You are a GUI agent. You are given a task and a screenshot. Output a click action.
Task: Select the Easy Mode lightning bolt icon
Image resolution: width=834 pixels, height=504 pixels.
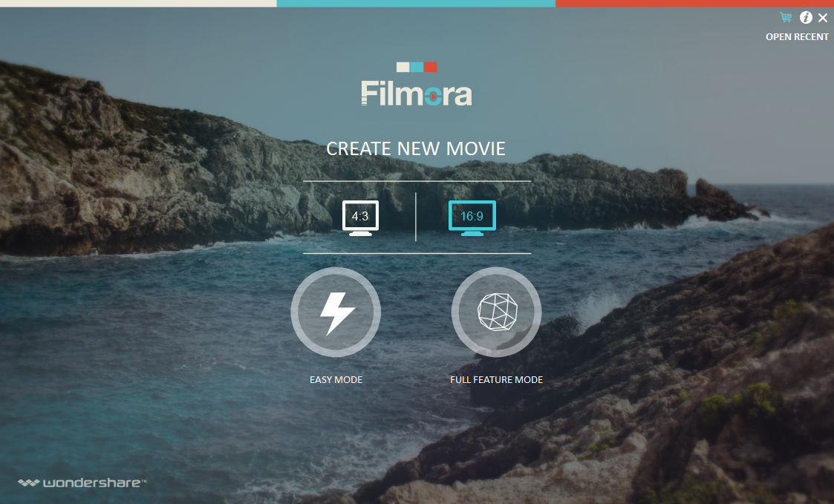pos(336,312)
